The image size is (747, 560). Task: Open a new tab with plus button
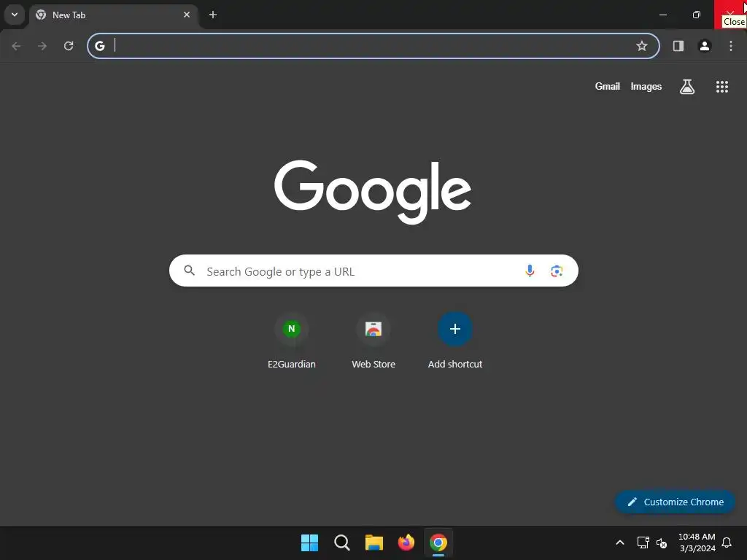pyautogui.click(x=213, y=15)
